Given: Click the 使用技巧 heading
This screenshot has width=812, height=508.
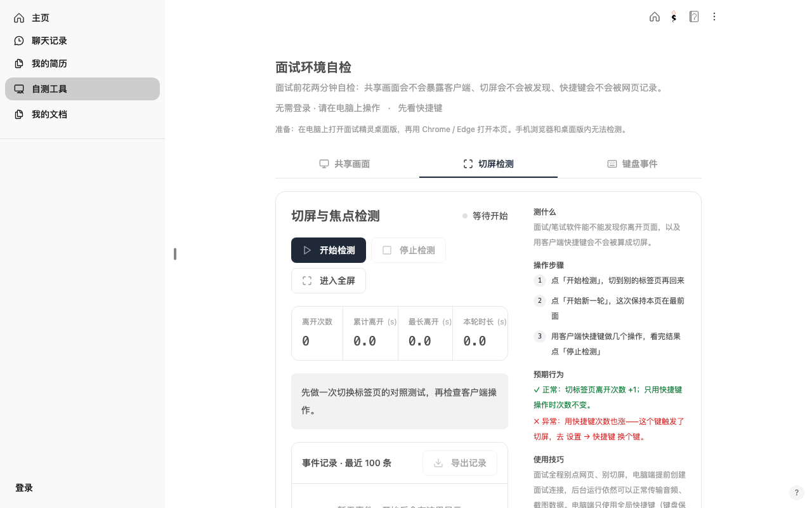Looking at the screenshot, I should tap(549, 460).
